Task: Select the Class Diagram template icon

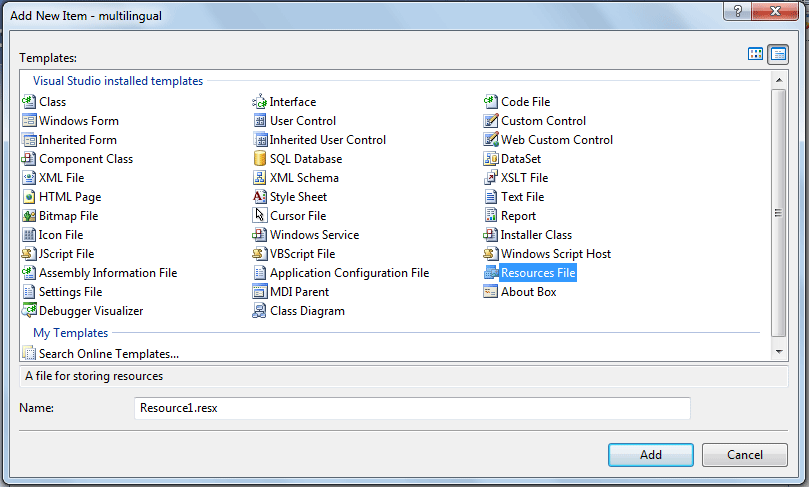Action: pos(260,311)
